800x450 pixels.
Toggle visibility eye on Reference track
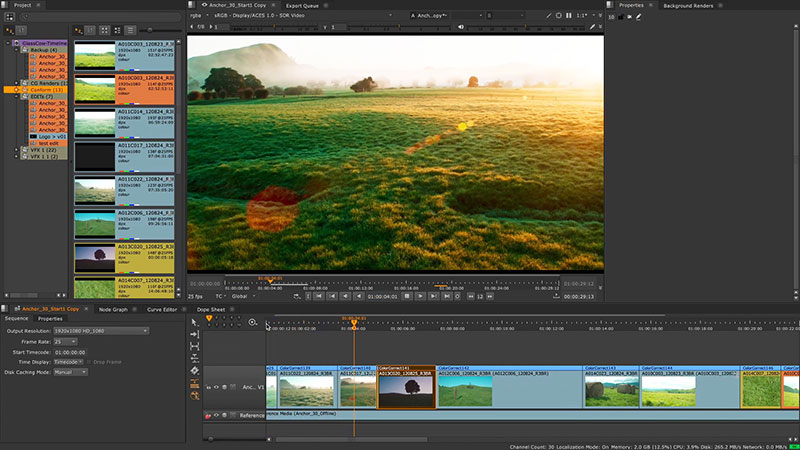[216, 415]
